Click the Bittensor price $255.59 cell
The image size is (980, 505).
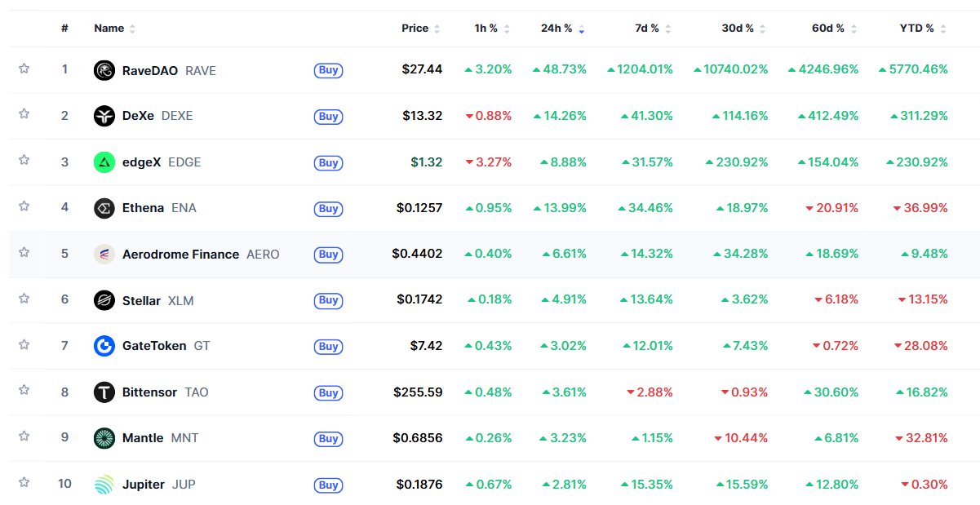(x=418, y=392)
